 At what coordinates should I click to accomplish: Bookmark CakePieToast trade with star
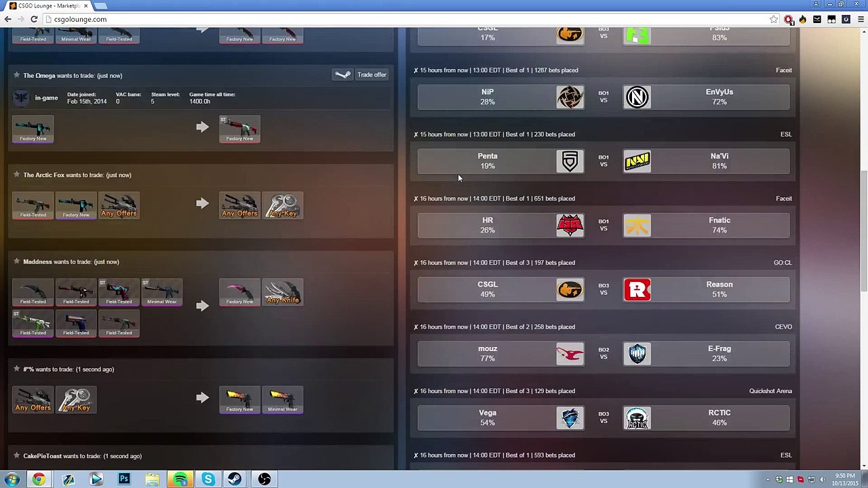16,456
